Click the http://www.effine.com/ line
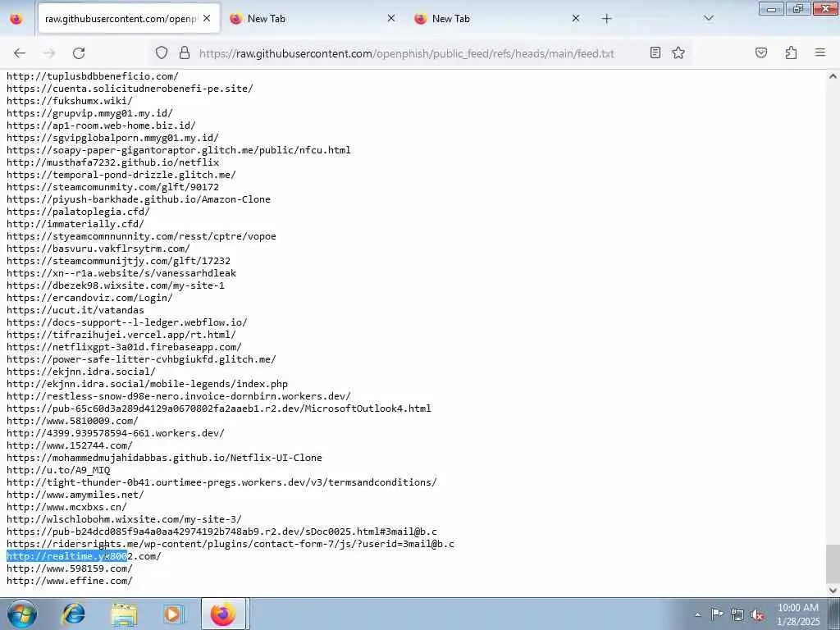Image resolution: width=840 pixels, height=630 pixels. coord(69,581)
